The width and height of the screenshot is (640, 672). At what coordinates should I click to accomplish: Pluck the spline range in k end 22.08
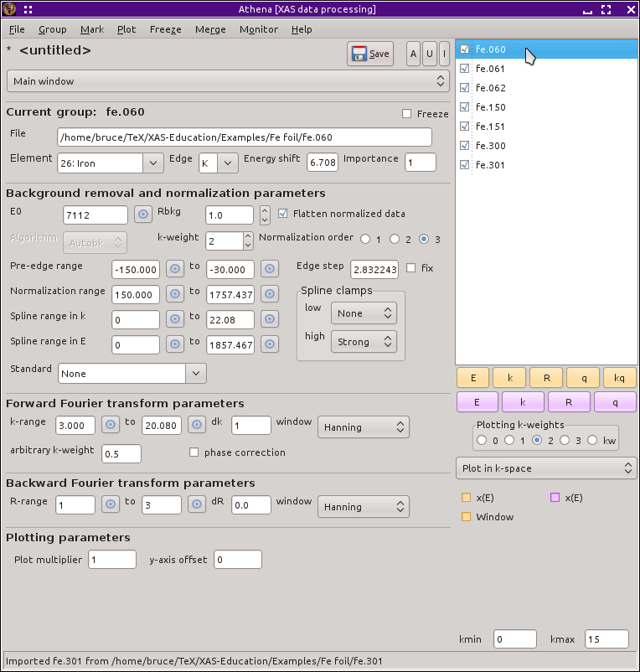click(270, 319)
